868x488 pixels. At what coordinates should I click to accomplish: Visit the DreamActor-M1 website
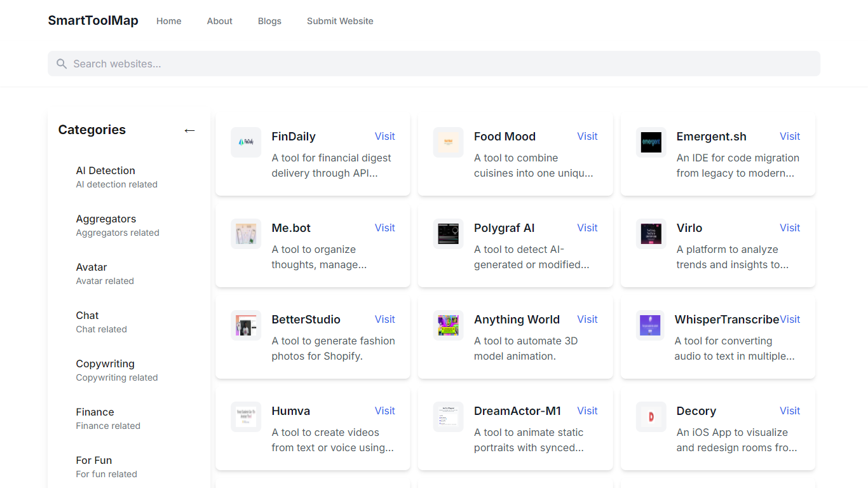click(587, 410)
